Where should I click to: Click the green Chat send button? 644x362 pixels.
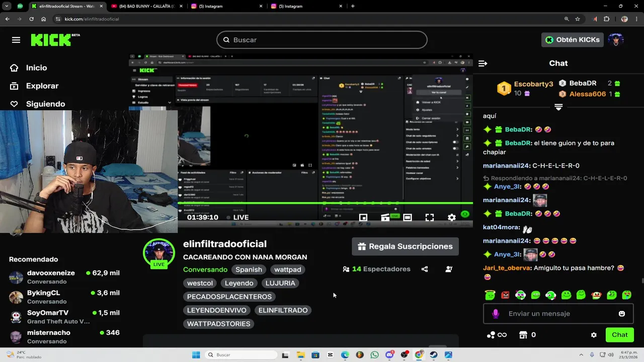click(619, 335)
